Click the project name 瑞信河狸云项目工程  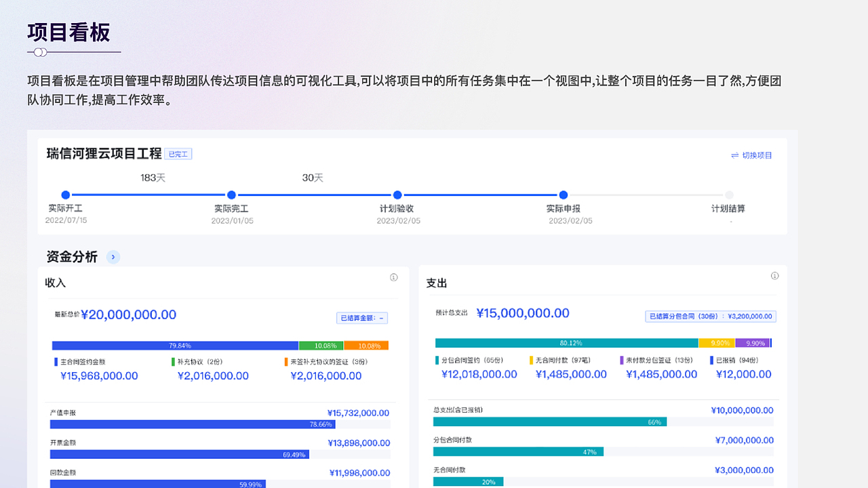[x=104, y=154]
